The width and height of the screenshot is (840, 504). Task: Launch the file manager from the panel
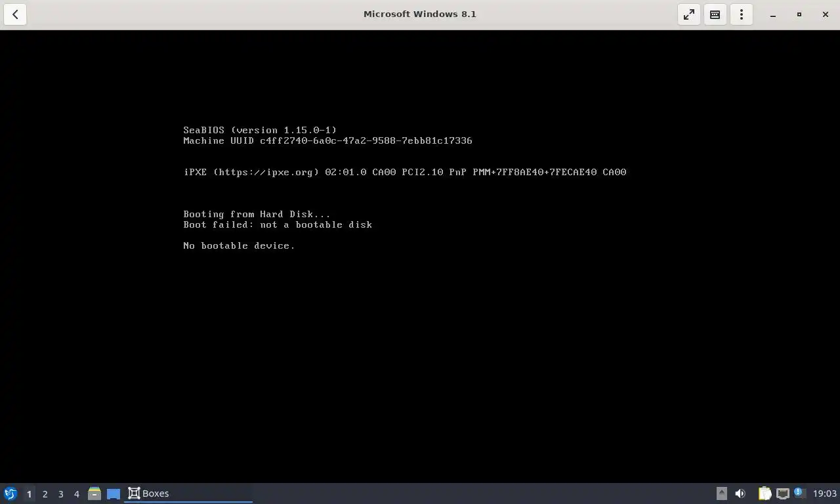click(94, 493)
